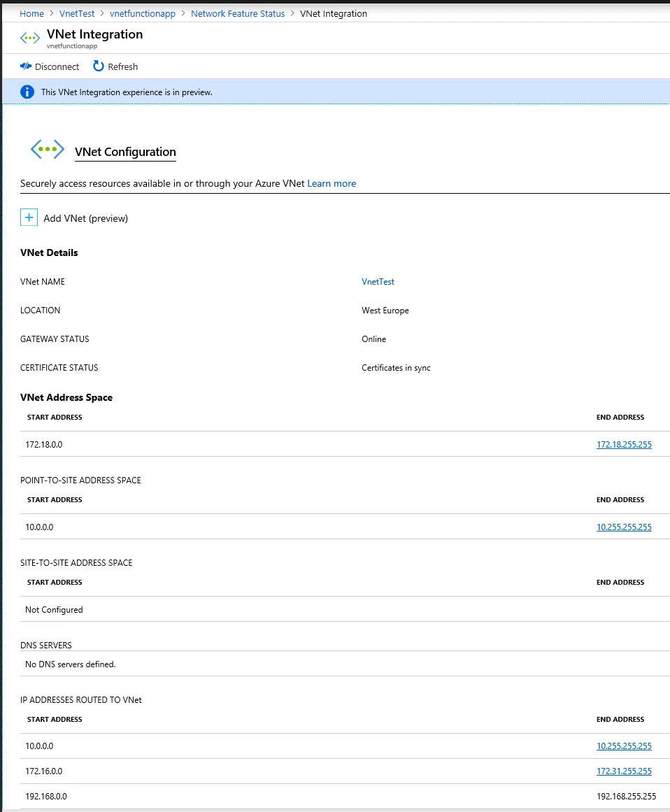This screenshot has height=812, width=670.
Task: Click the blue info icon in preview banner
Action: (x=27, y=92)
